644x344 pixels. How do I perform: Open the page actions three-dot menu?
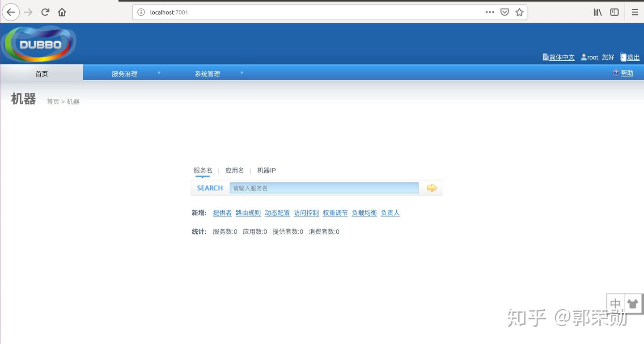(490, 12)
